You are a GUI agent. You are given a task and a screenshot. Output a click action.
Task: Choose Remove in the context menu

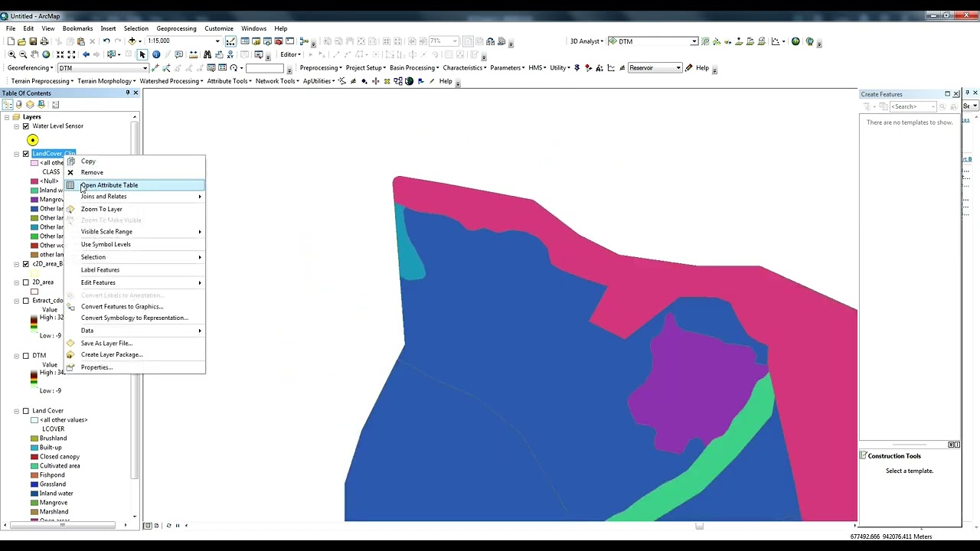click(134, 172)
